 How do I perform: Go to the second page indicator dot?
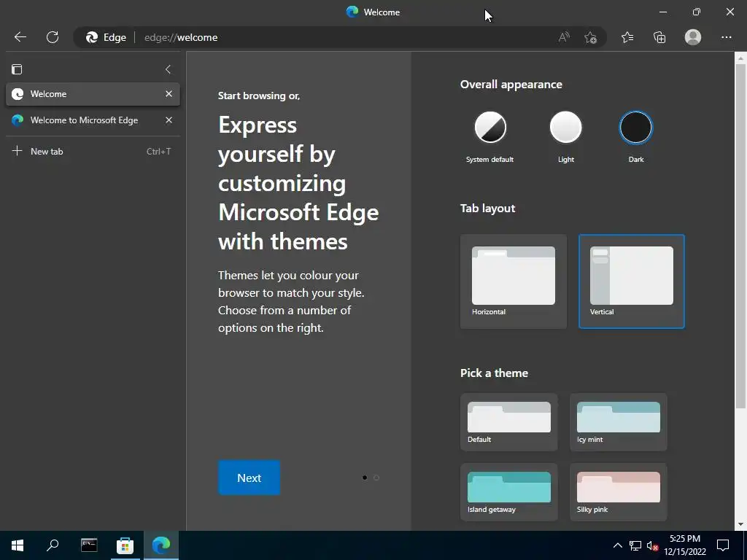click(376, 478)
